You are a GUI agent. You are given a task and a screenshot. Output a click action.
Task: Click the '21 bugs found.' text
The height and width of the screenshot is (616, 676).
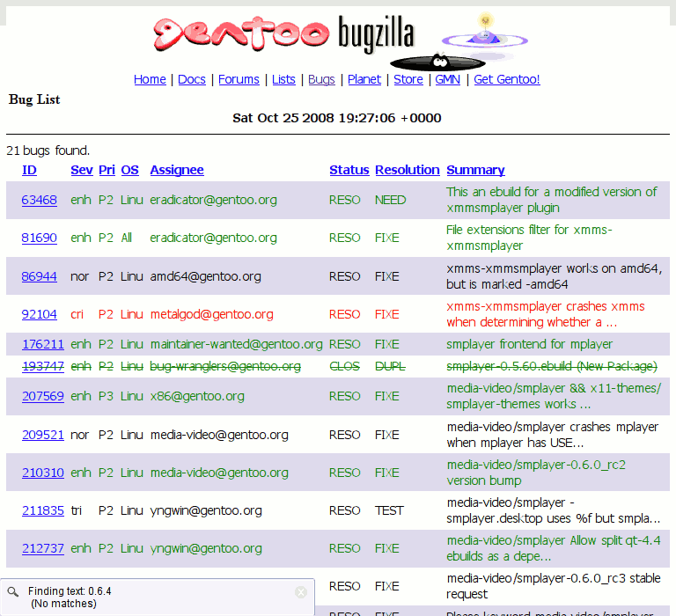pos(48,150)
